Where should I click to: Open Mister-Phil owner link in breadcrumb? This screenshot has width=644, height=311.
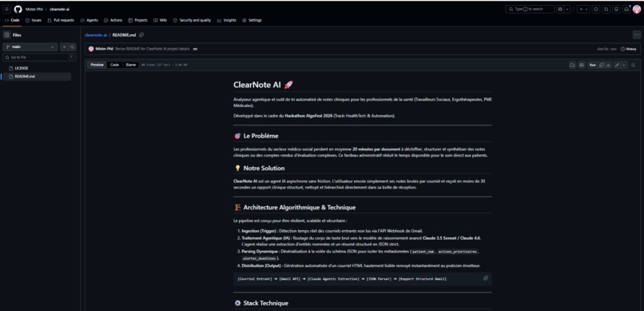tap(34, 9)
